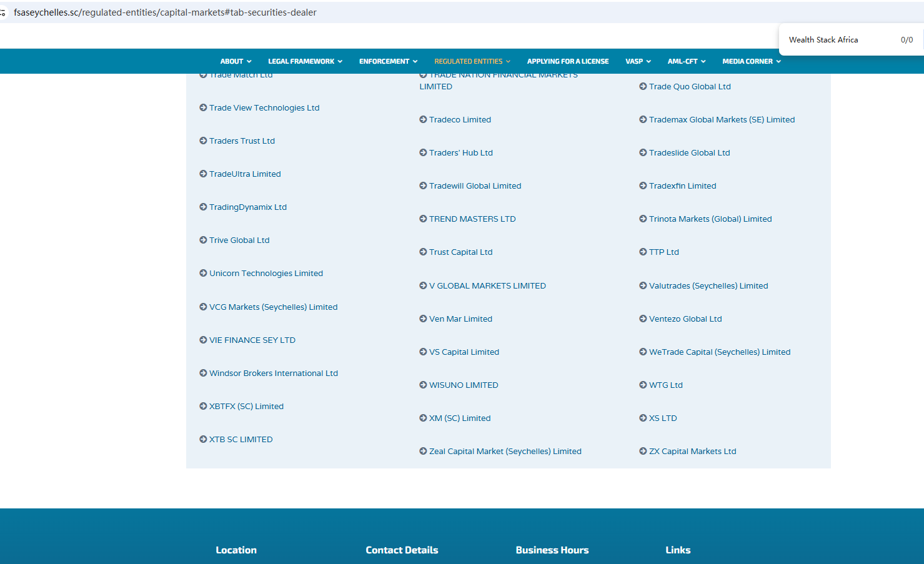Go to Applying for a License
The height and width of the screenshot is (564, 924).
point(567,61)
